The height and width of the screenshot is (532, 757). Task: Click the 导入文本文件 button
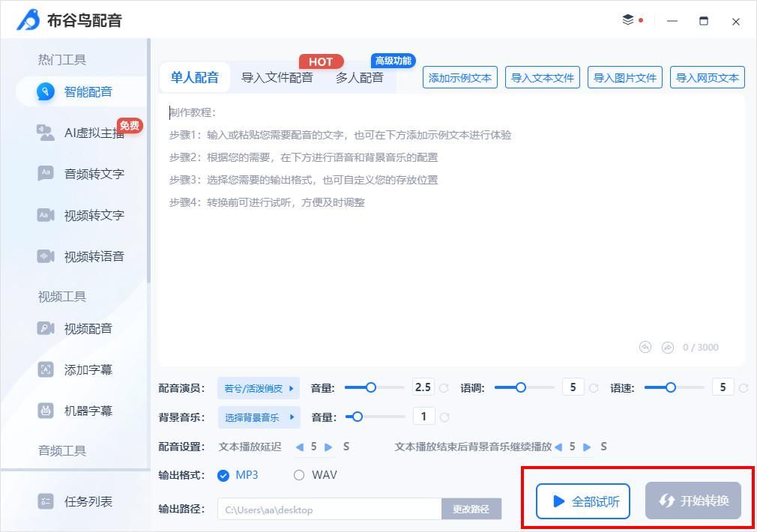[543, 78]
